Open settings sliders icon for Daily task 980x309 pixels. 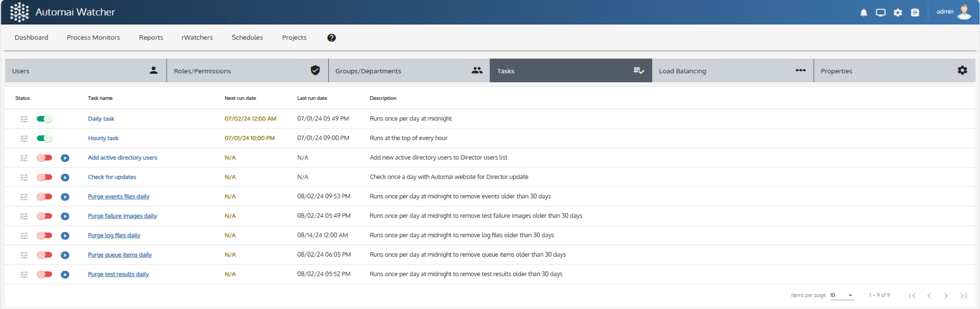pyautogui.click(x=24, y=119)
